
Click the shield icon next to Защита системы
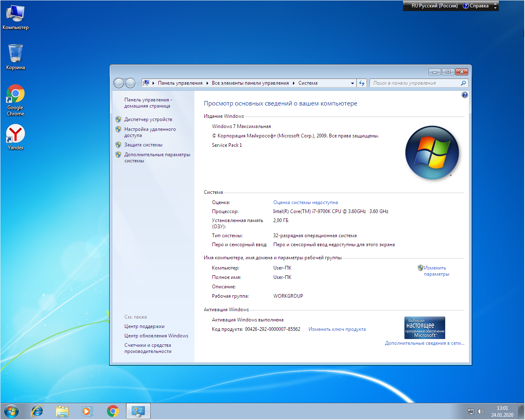coord(118,145)
